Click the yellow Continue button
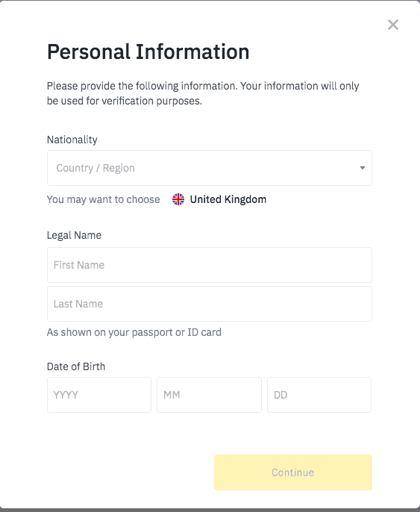 pos(293,472)
